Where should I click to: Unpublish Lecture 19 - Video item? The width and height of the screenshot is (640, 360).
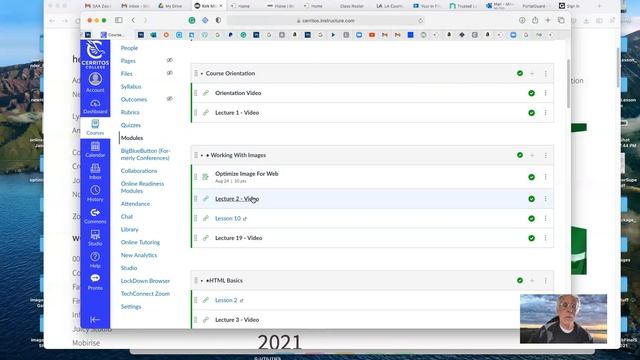531,238
